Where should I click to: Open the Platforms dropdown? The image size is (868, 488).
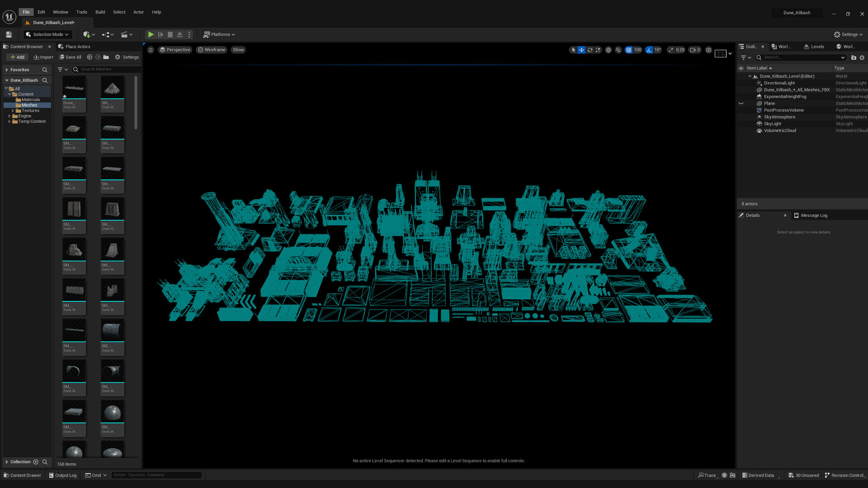point(219,34)
